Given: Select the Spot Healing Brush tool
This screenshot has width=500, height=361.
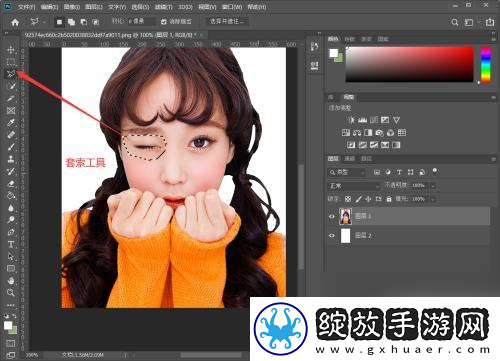Looking at the screenshot, I should pyautogui.click(x=11, y=135).
